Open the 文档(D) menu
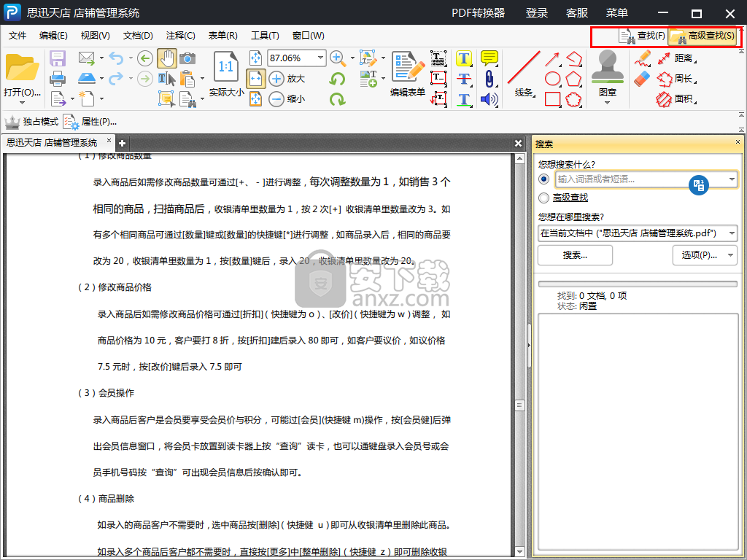This screenshot has width=747, height=560. coord(138,36)
